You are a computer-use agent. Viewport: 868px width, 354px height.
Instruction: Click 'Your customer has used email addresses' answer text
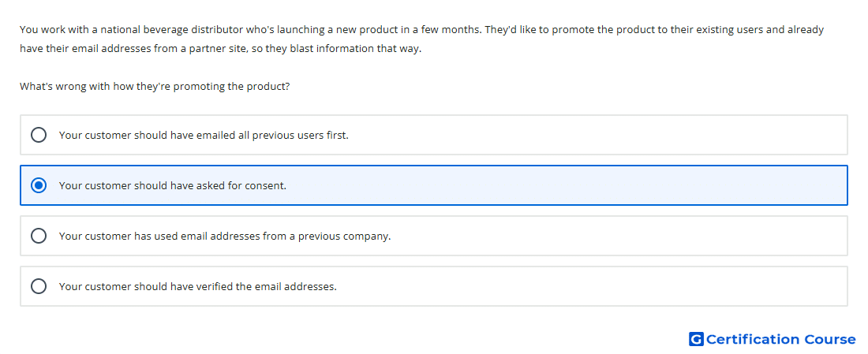225,237
